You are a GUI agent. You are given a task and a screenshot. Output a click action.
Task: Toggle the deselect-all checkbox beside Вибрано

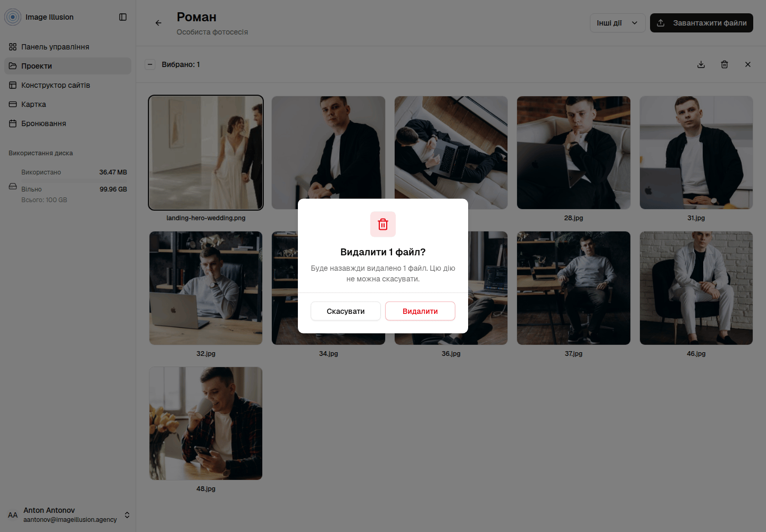coord(150,64)
